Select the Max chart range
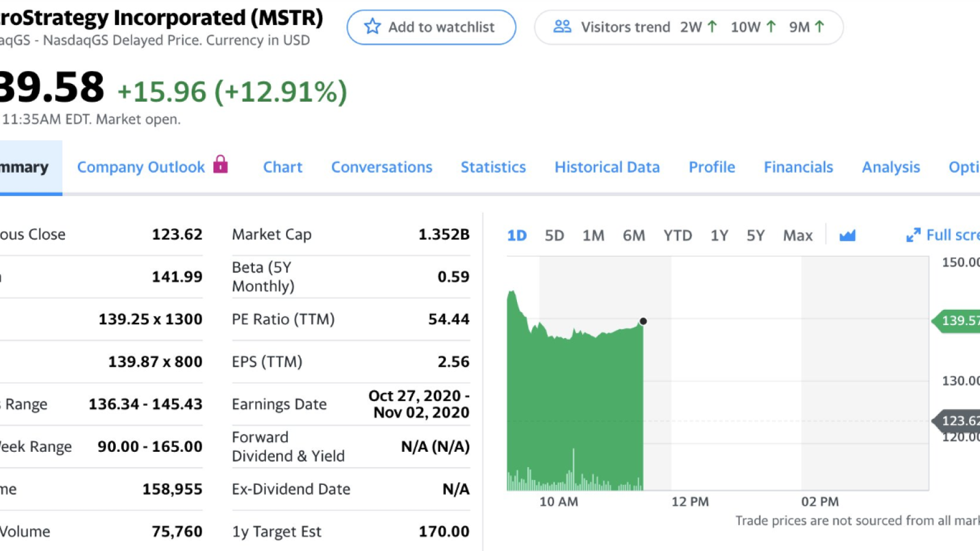The width and height of the screenshot is (980, 551). pyautogui.click(x=797, y=236)
